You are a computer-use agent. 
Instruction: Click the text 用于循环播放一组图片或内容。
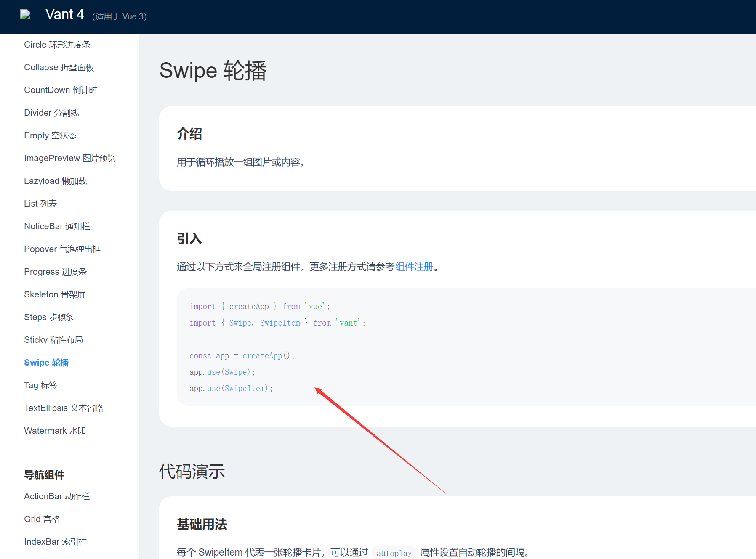241,162
